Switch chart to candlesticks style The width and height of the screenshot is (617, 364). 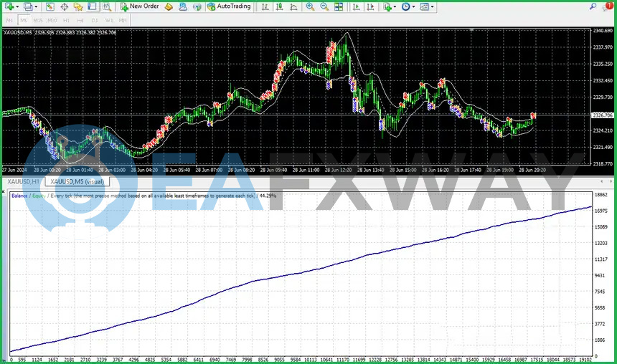click(279, 6)
